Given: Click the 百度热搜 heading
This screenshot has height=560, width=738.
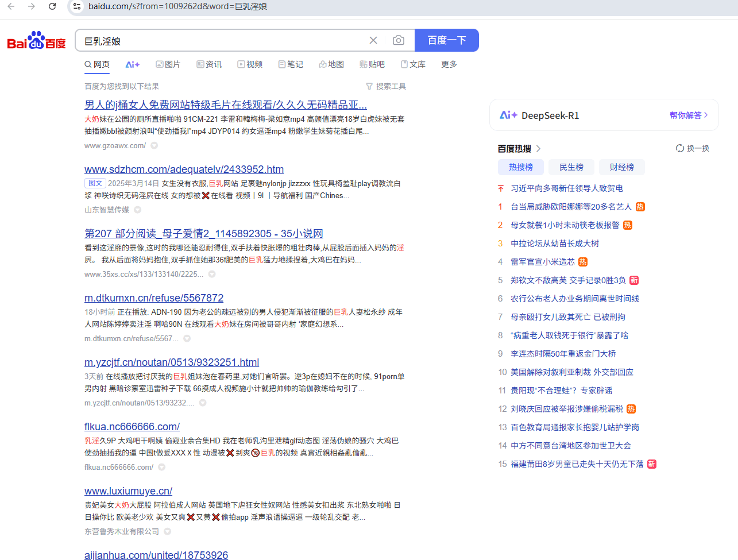Looking at the screenshot, I should coord(515,149).
